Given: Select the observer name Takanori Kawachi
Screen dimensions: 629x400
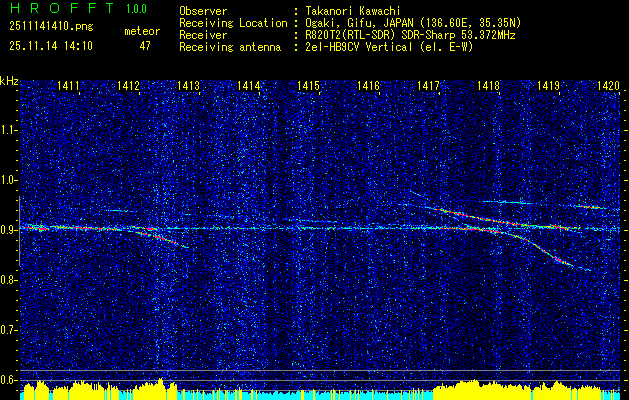Looking at the screenshot, I should coord(354,10).
